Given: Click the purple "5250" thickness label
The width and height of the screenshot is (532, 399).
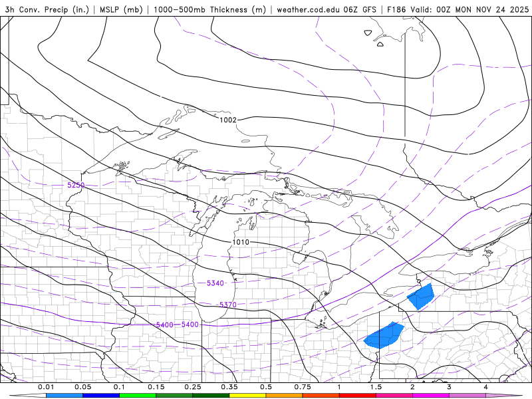Looking at the screenshot, I should [76, 185].
